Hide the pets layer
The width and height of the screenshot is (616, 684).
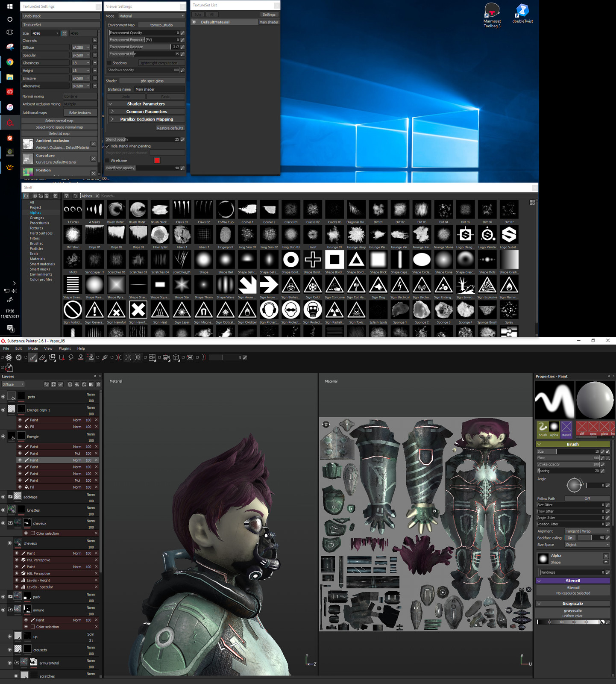coord(3,397)
